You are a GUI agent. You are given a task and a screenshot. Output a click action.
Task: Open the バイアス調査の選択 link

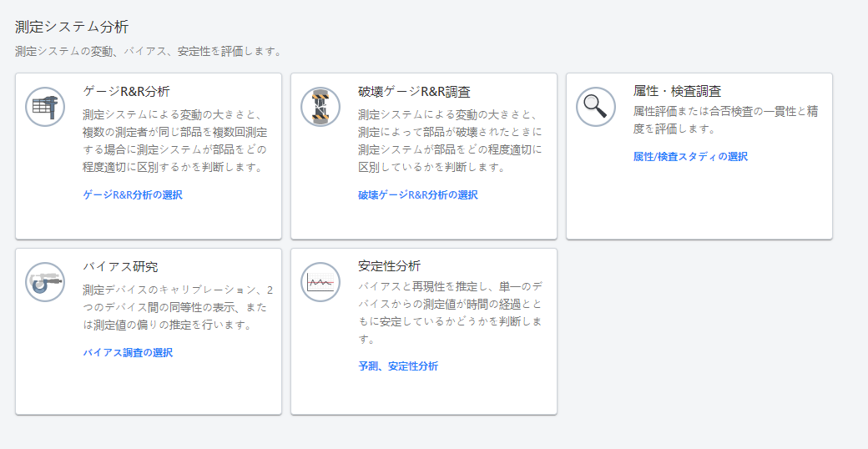pos(128,352)
